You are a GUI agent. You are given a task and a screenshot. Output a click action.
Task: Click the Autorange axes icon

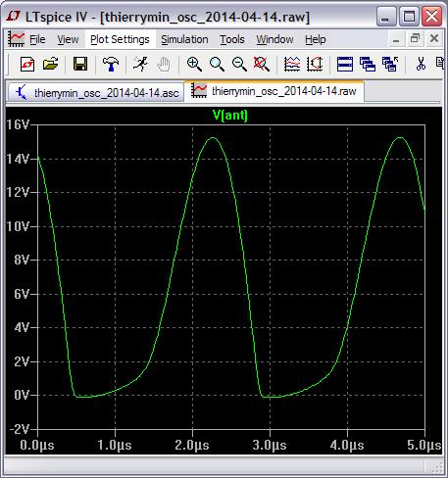315,64
